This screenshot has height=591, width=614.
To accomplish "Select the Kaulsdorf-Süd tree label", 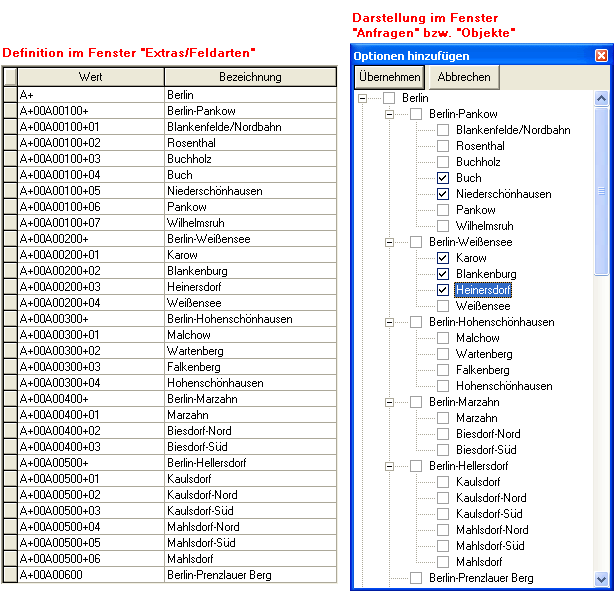I will click(489, 514).
